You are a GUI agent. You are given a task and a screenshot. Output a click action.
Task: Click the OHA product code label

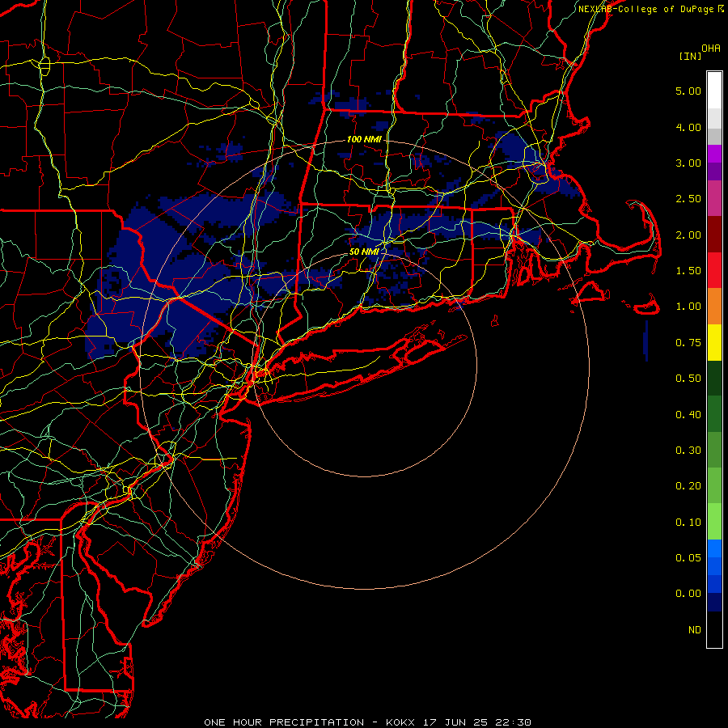pos(711,49)
